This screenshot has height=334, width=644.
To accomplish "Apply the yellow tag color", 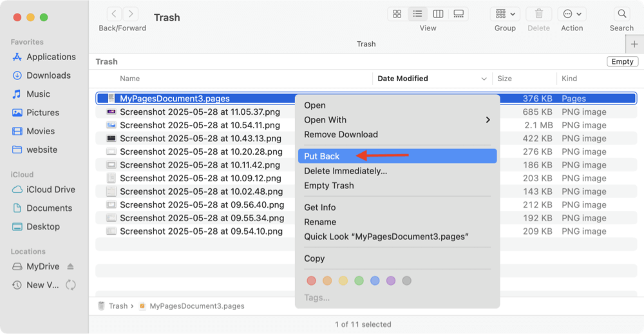I will [x=343, y=281].
